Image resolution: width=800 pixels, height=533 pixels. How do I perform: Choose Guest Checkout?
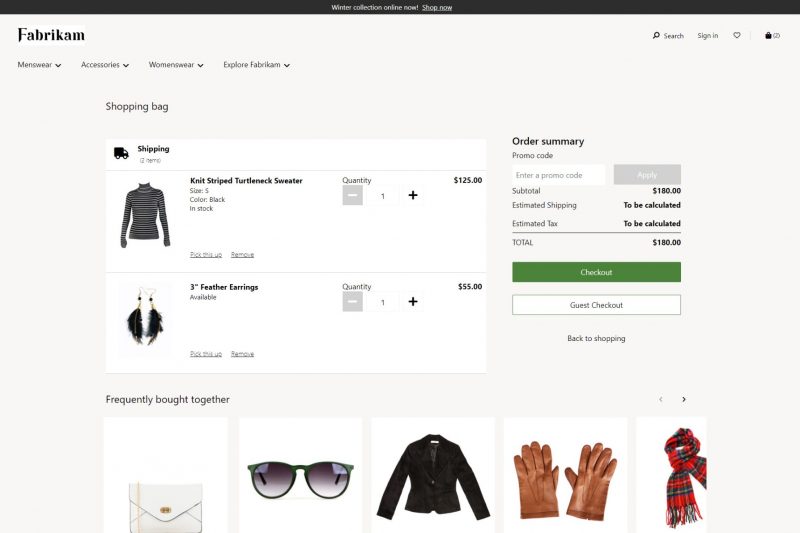click(x=596, y=305)
